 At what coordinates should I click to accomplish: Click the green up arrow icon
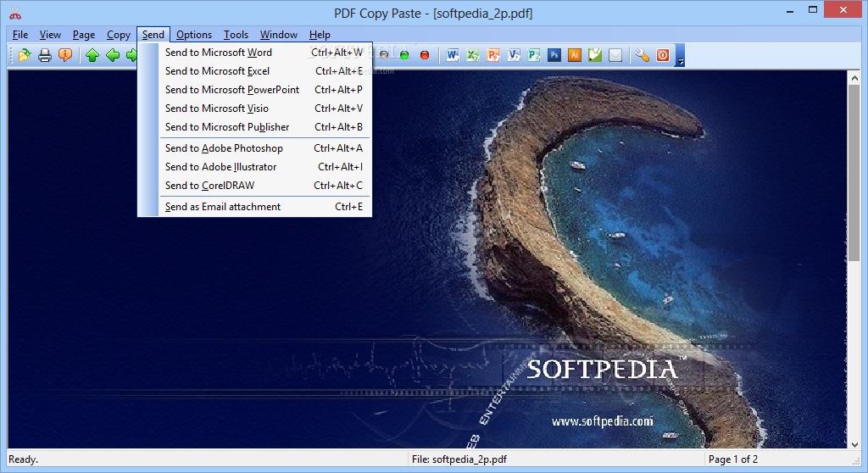[92, 55]
